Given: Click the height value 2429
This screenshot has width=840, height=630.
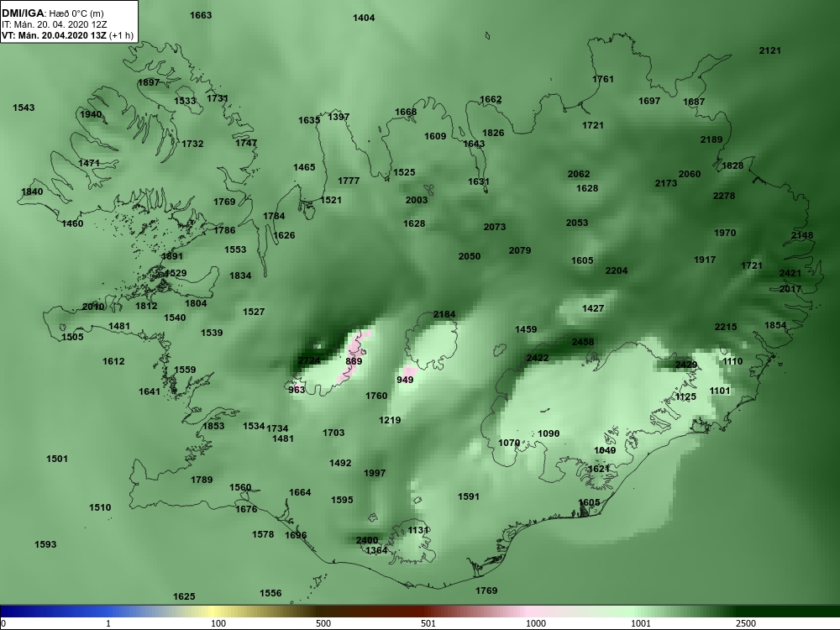Looking at the screenshot, I should (685, 365).
